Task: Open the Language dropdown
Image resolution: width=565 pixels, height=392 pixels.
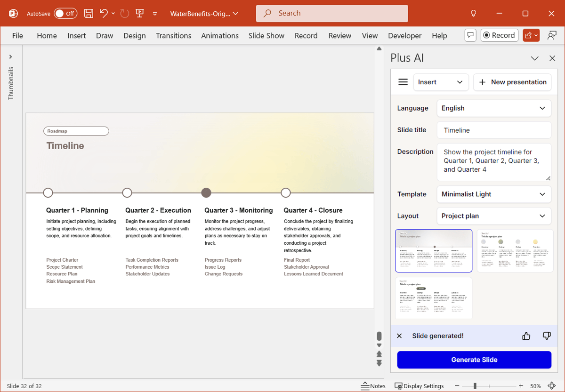Action: [x=493, y=108]
